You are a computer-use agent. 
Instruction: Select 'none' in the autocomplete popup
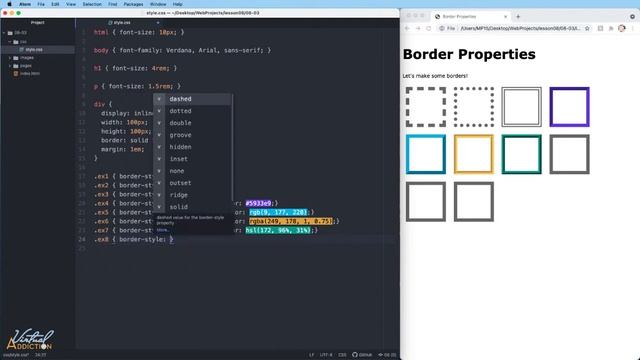pyautogui.click(x=192, y=171)
